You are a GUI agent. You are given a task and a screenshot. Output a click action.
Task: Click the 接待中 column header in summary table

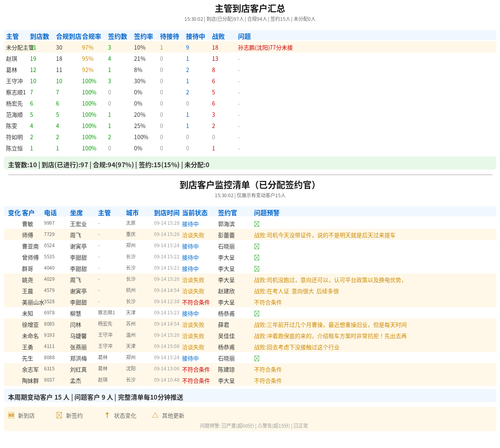pyautogui.click(x=196, y=36)
